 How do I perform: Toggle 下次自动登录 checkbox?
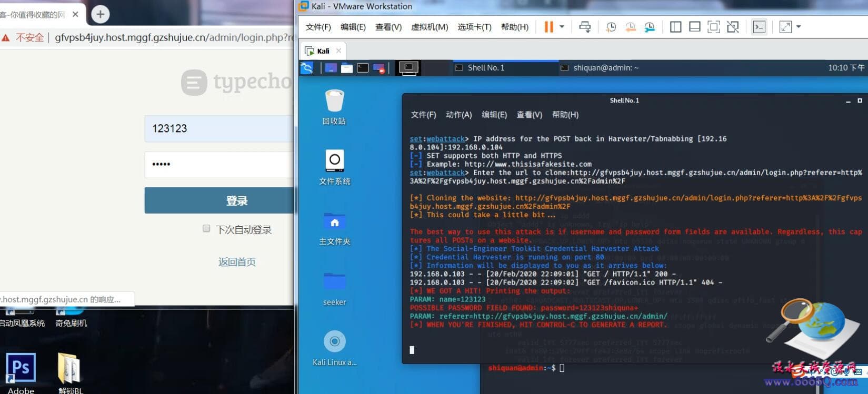click(206, 228)
